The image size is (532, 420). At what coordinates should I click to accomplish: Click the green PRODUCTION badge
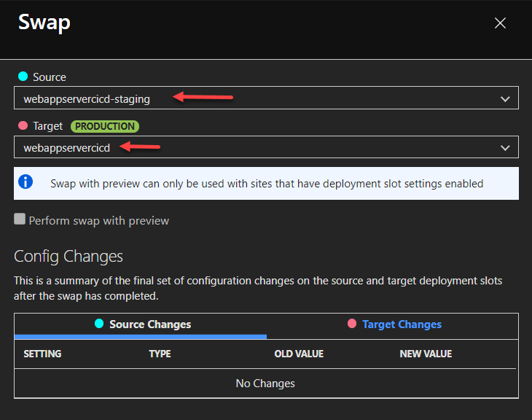(x=105, y=126)
